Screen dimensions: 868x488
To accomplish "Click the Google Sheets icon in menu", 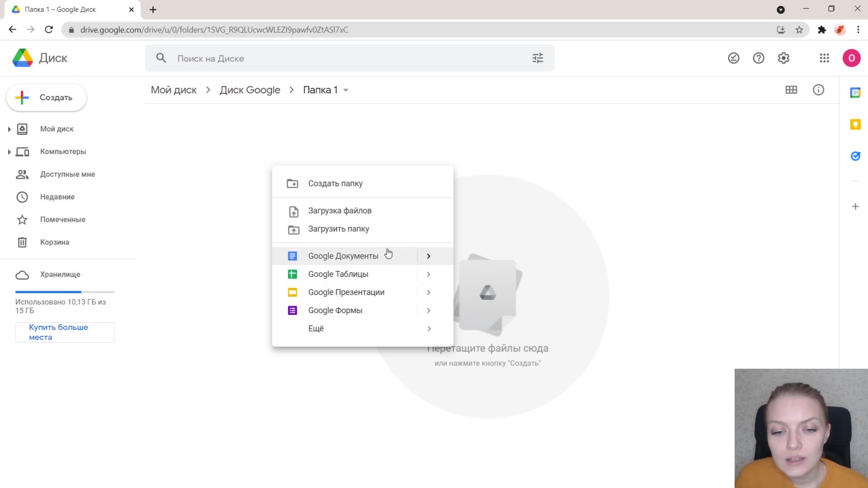I will [292, 274].
